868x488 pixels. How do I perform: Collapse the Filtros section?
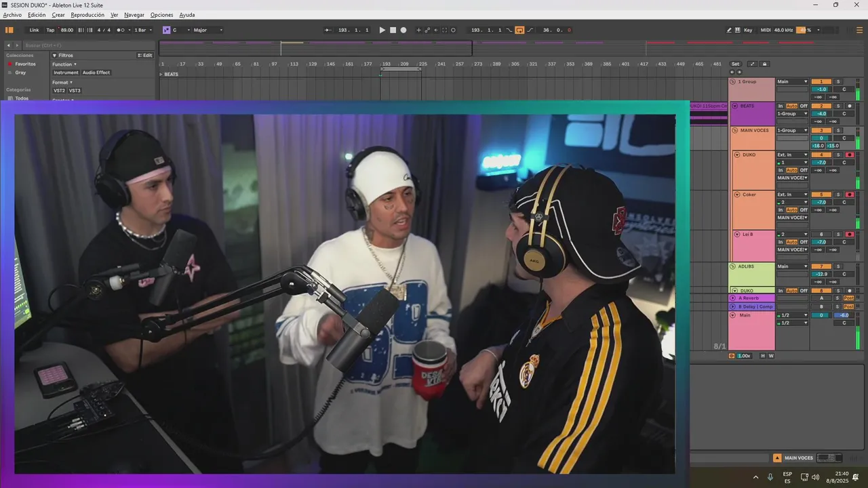coord(54,56)
